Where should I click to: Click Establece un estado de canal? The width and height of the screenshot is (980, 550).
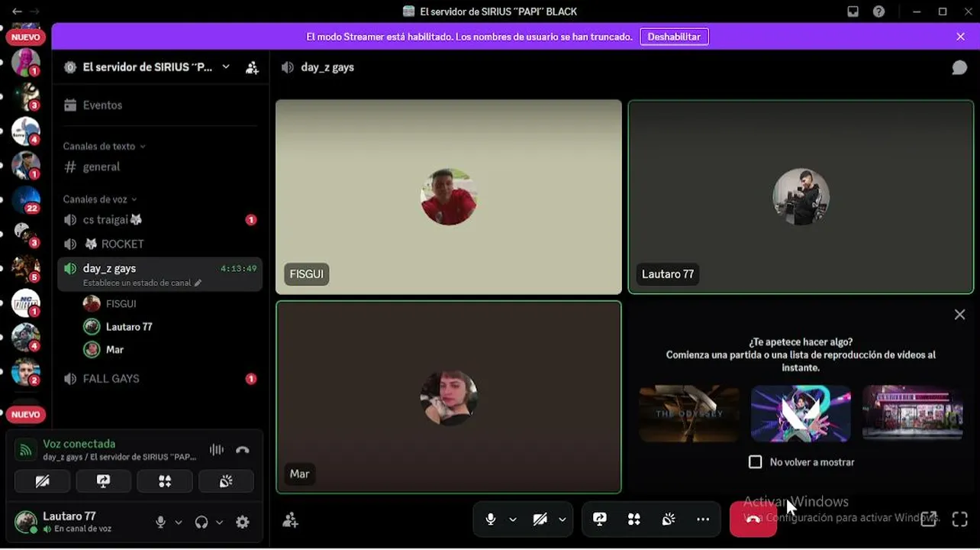[x=142, y=283]
